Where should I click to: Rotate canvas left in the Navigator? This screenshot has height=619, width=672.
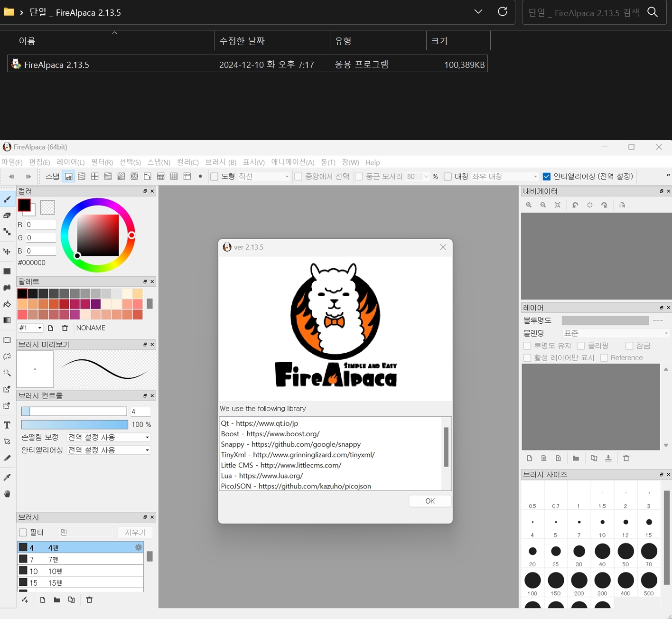point(575,205)
